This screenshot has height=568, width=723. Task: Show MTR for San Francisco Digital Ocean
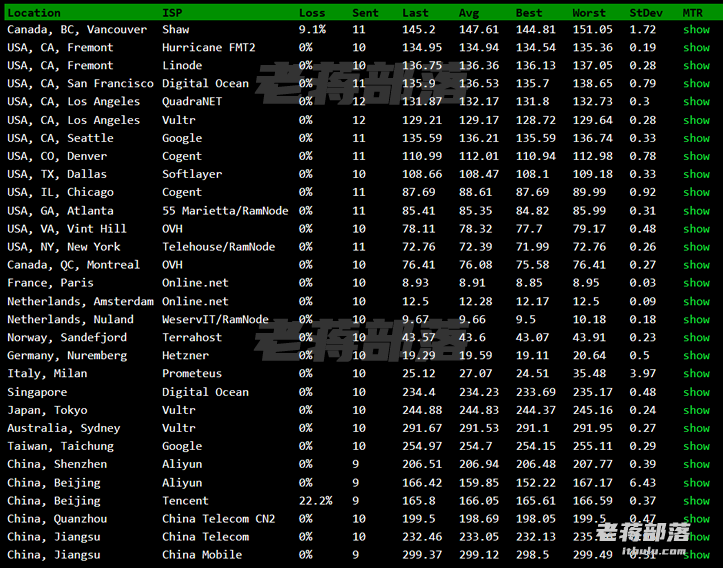click(696, 83)
